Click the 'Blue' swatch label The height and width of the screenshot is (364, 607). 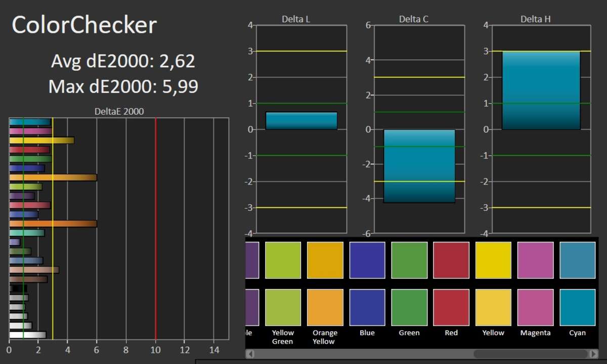[x=367, y=333]
